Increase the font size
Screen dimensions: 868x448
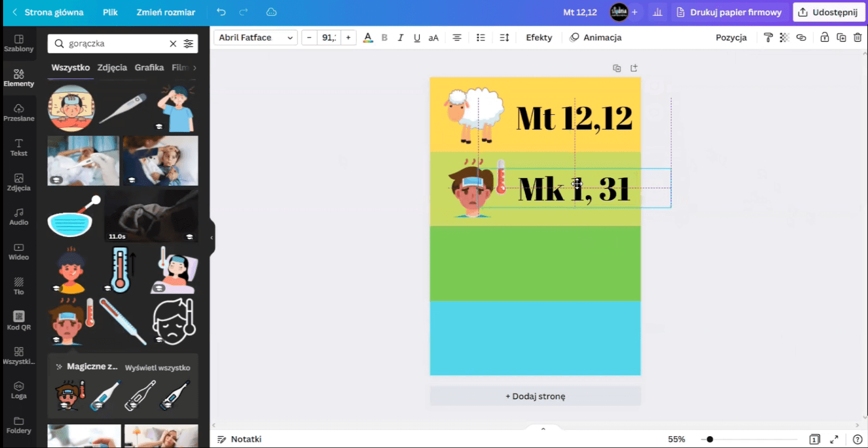349,37
